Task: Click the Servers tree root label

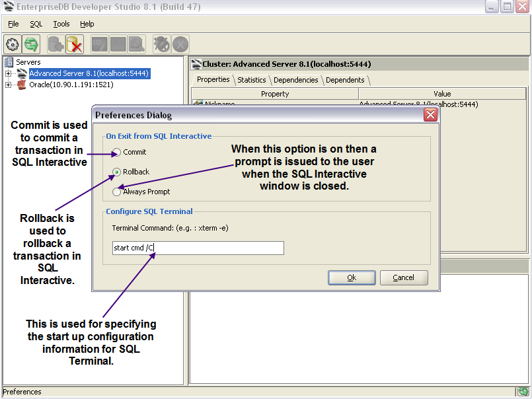Action: (x=28, y=62)
